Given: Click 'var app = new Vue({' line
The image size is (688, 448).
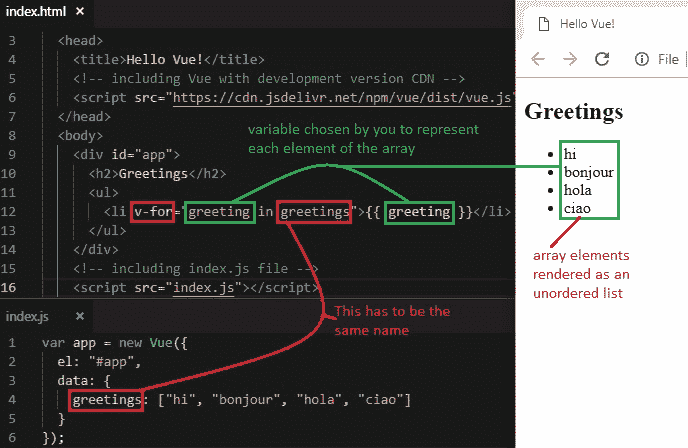Looking at the screenshot, I should pos(115,343).
